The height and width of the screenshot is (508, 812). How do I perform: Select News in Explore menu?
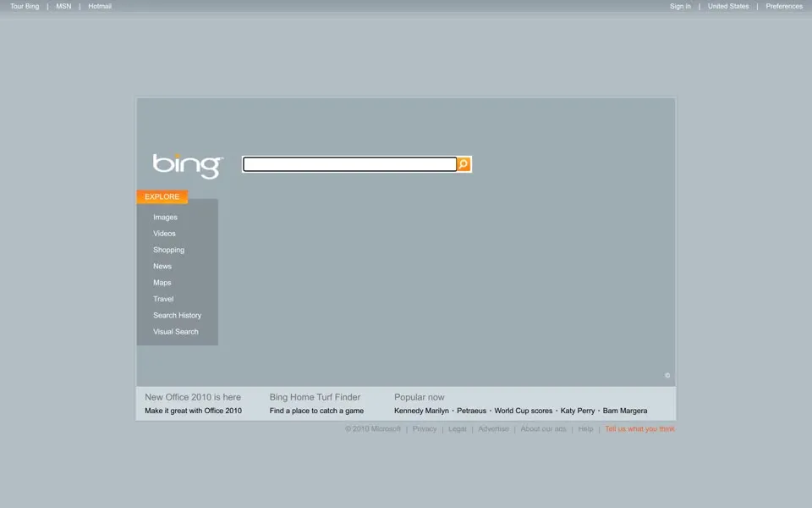[x=162, y=267]
